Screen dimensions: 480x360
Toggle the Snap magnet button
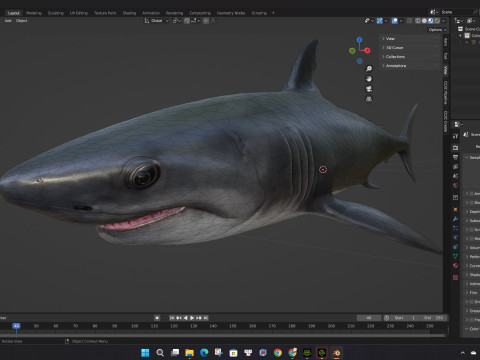coord(187,21)
